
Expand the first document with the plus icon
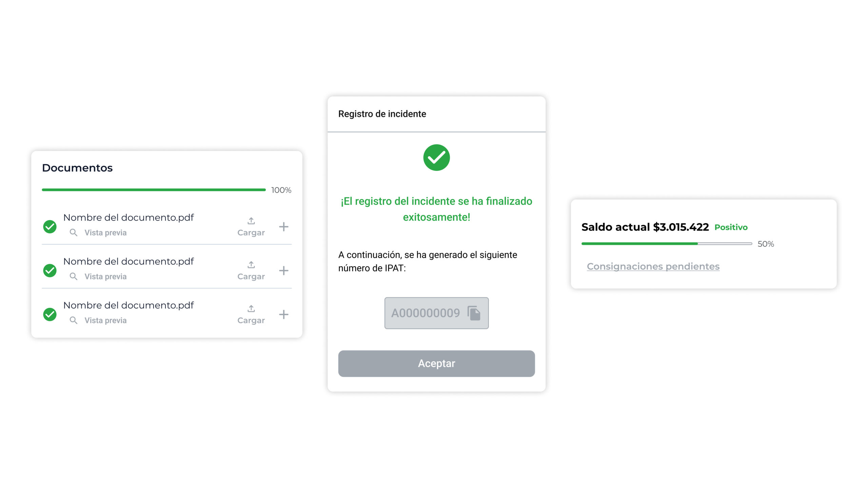point(284,227)
